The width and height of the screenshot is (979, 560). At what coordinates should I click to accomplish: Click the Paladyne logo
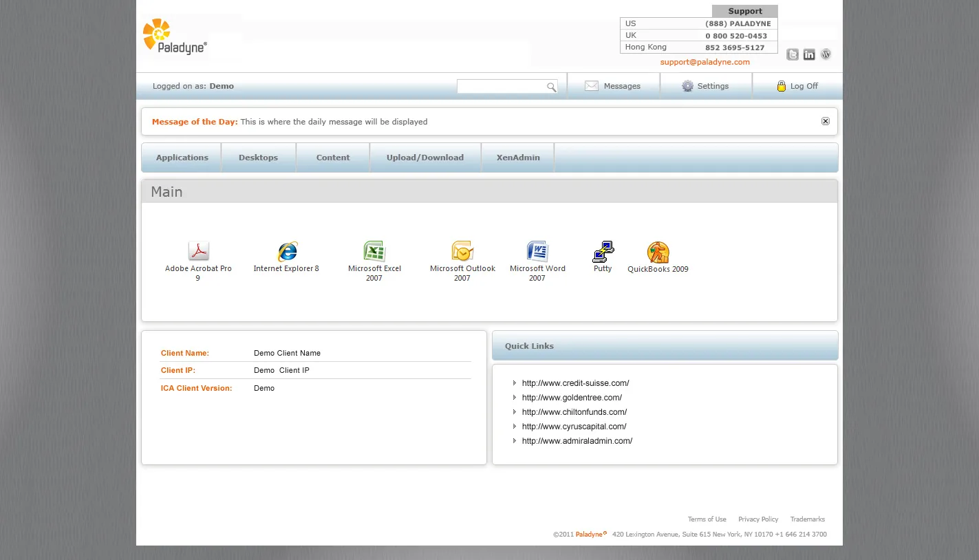pyautogui.click(x=175, y=37)
